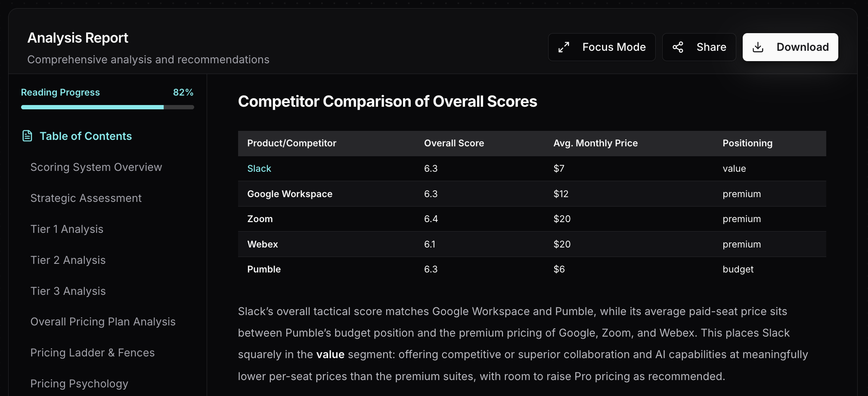Open Pricing Ladder & Fences section
This screenshot has width=868, height=396.
(93, 353)
